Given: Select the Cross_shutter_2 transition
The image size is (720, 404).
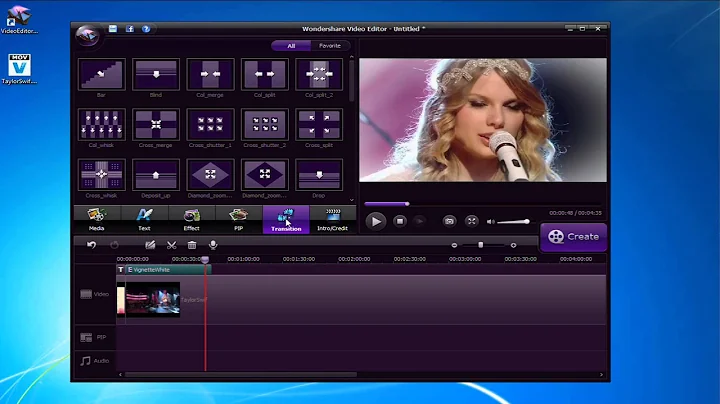Looking at the screenshot, I should click(264, 124).
